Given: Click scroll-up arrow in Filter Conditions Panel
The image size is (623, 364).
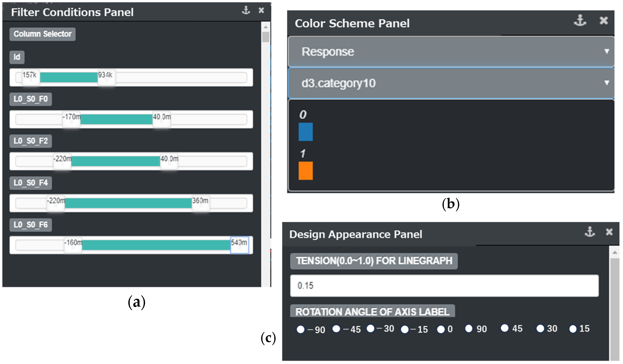Looking at the screenshot, I should pyautogui.click(x=266, y=27).
